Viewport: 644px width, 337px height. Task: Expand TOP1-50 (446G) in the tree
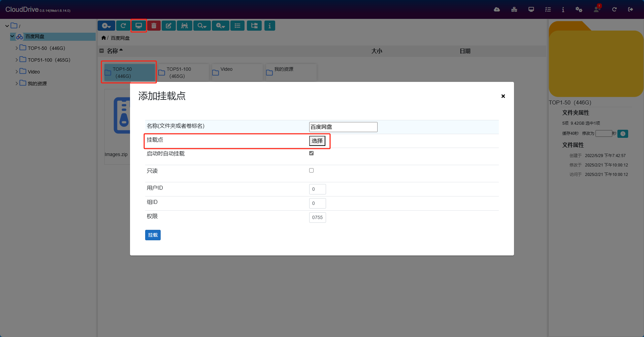tap(17, 48)
